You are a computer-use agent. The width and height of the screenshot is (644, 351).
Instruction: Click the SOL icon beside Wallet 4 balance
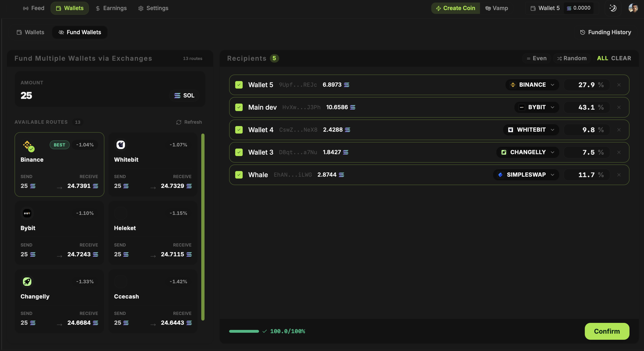click(348, 130)
